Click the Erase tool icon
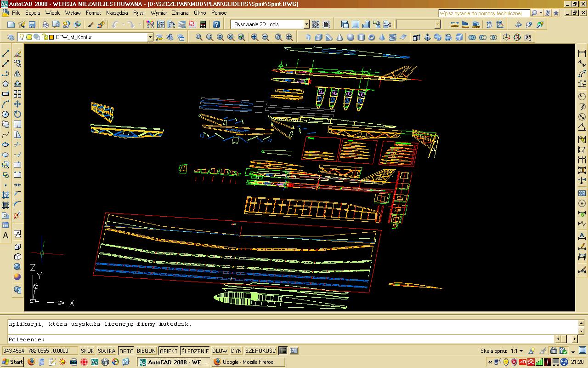Screen dimensions: 588x368 tap(17, 53)
